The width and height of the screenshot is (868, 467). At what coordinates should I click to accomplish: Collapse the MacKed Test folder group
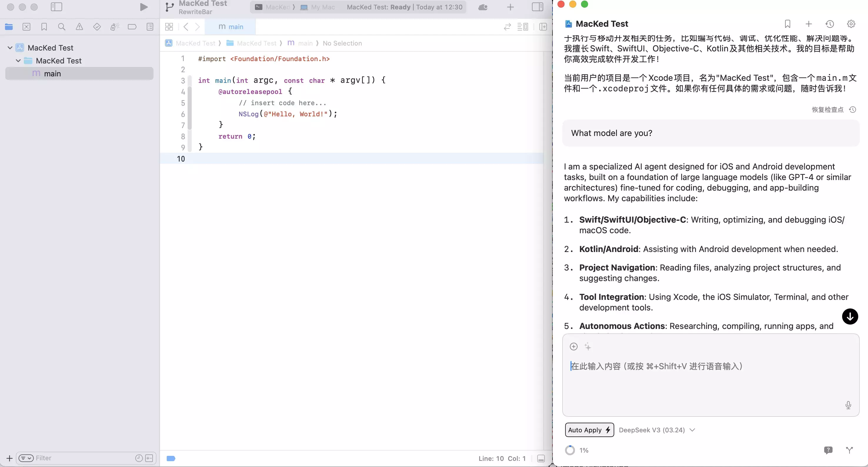pos(18,61)
